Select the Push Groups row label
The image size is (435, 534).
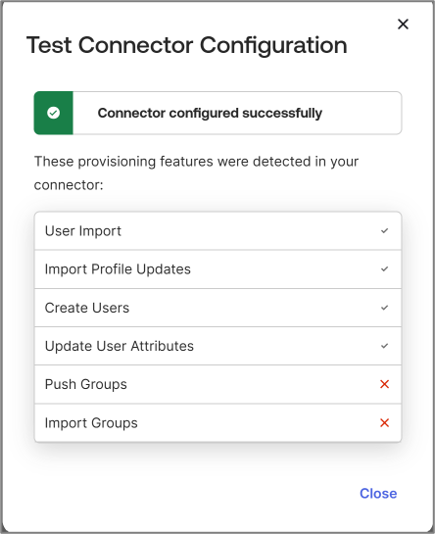pyautogui.click(x=86, y=384)
